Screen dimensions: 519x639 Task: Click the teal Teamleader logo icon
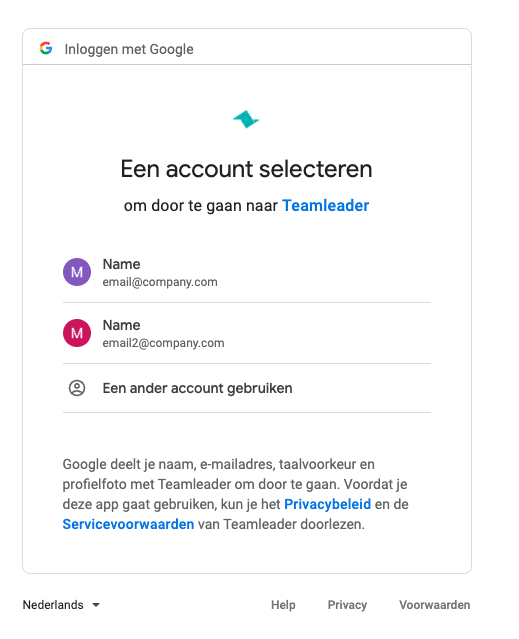coord(246,119)
